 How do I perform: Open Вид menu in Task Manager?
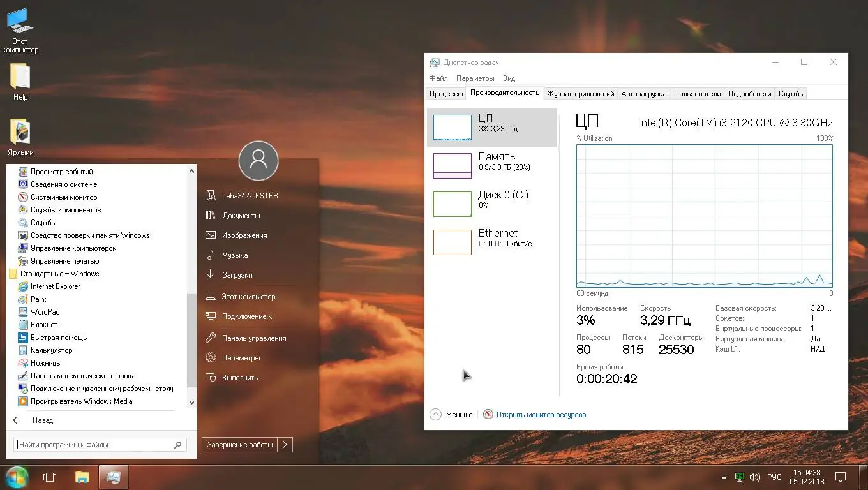pyautogui.click(x=509, y=78)
